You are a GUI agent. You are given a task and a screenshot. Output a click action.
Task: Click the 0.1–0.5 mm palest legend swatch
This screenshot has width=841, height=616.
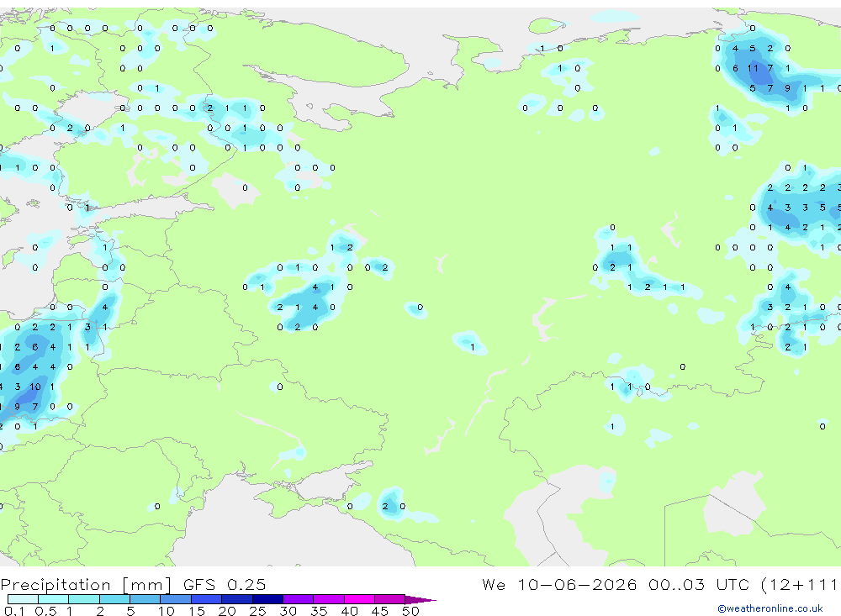click(x=23, y=599)
